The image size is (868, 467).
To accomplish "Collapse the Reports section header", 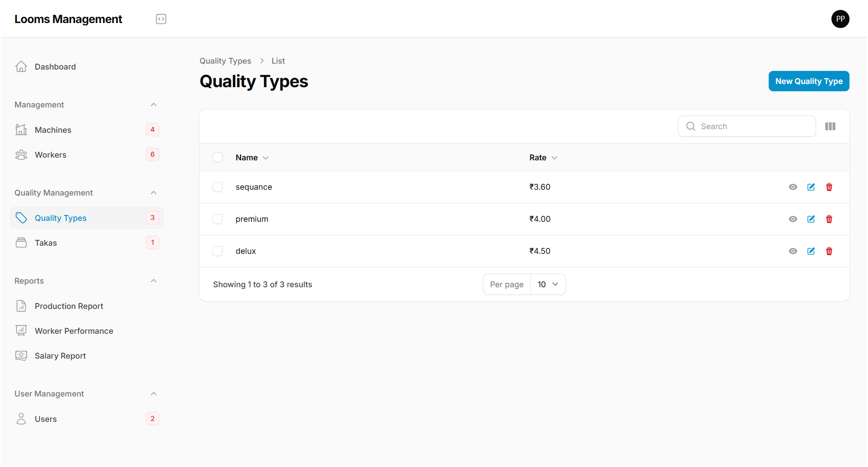I will tap(153, 280).
